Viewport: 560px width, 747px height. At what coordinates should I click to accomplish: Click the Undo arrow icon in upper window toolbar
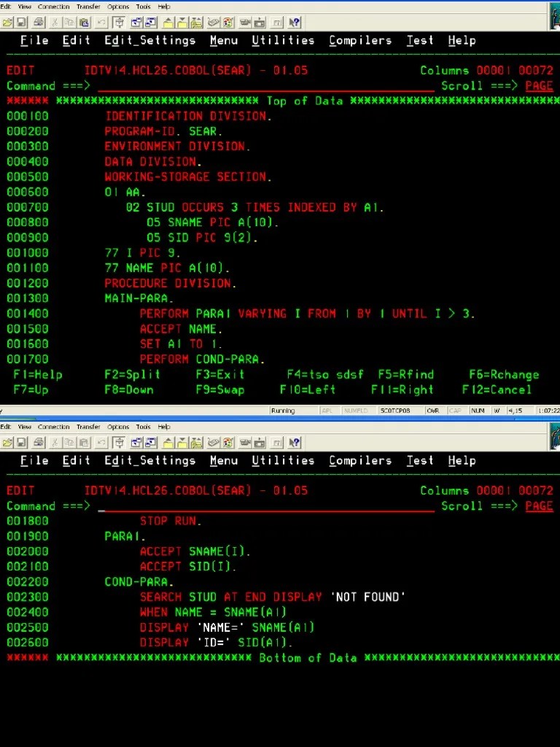101,23
